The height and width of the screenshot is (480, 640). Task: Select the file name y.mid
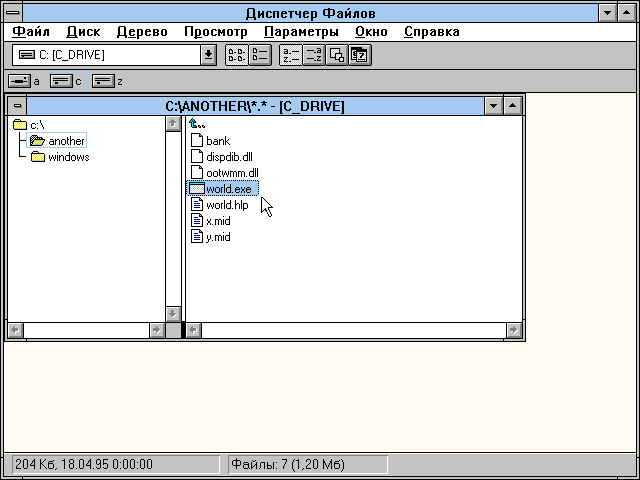coord(218,237)
